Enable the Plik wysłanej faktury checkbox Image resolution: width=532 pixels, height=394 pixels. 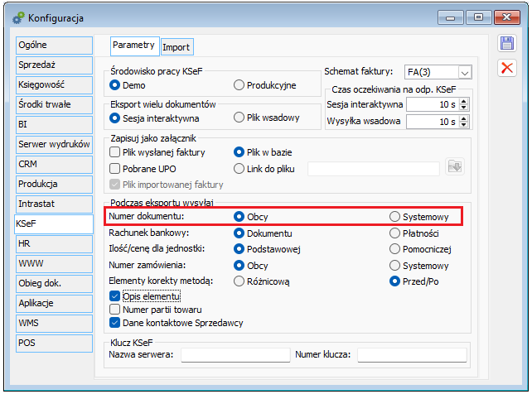point(115,152)
